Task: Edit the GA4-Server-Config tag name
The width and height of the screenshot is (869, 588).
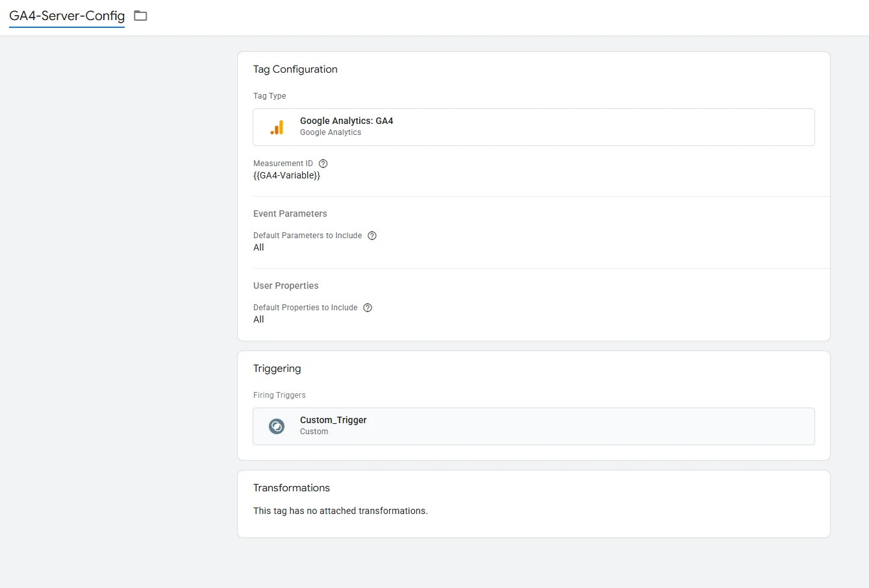Action: (x=67, y=16)
